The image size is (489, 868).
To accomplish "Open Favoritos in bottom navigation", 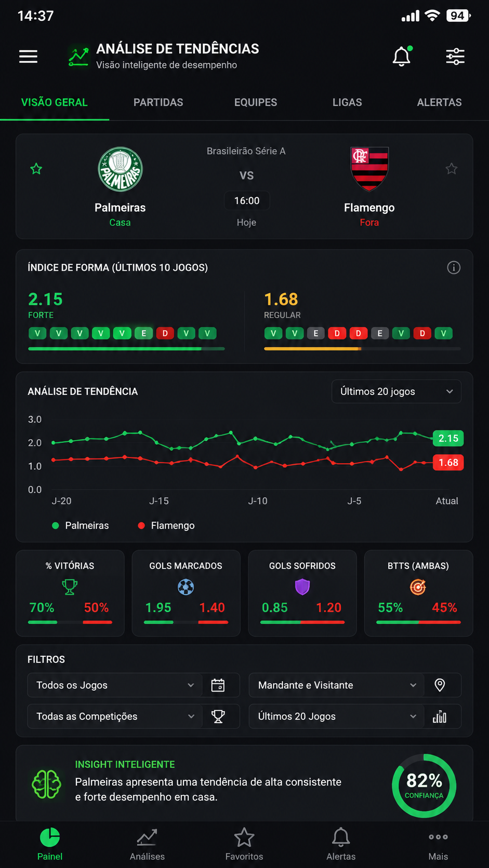I will pos(244,845).
